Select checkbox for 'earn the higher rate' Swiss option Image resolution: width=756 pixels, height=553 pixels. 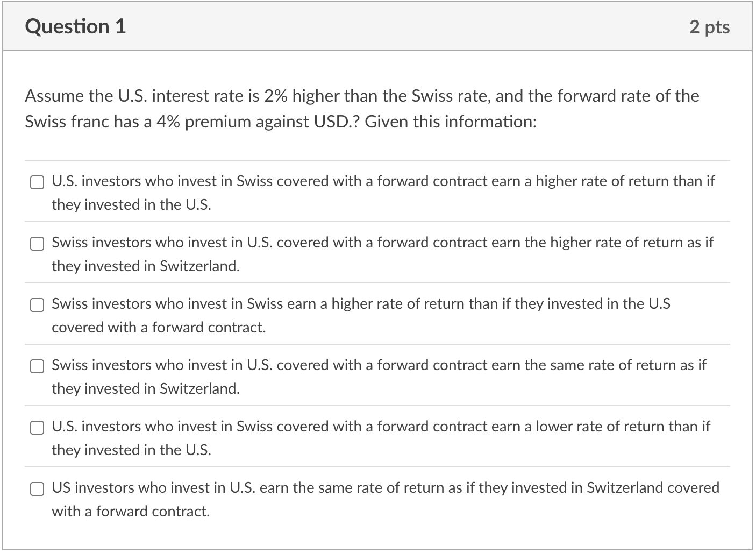37,244
